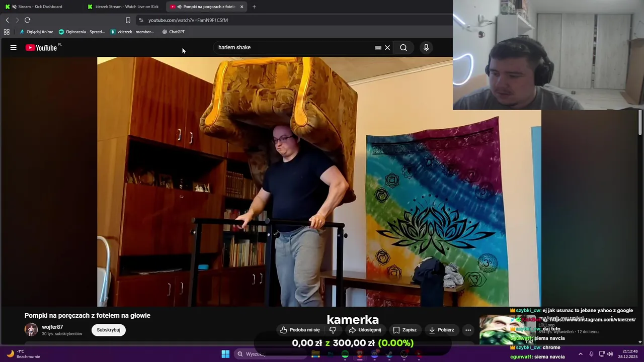
Task: Run search with magnifier button
Action: pyautogui.click(x=404, y=48)
